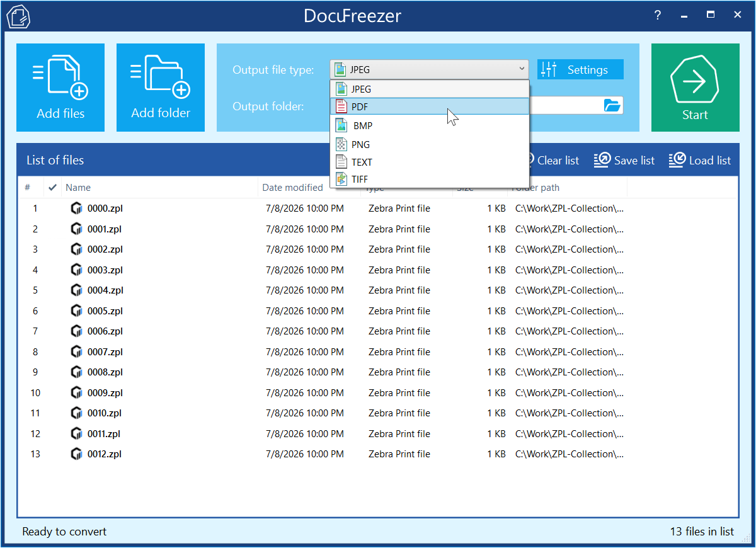Browse output folder with the folder icon

pos(612,105)
